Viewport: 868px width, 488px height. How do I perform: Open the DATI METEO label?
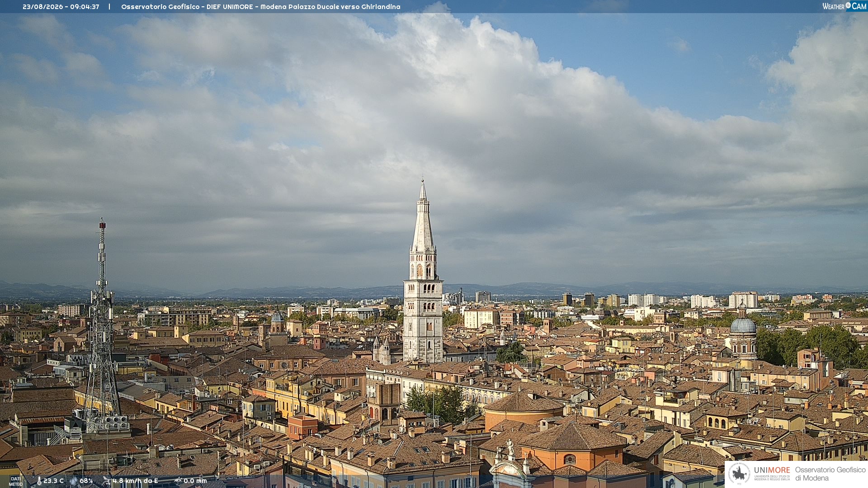pos(16,481)
